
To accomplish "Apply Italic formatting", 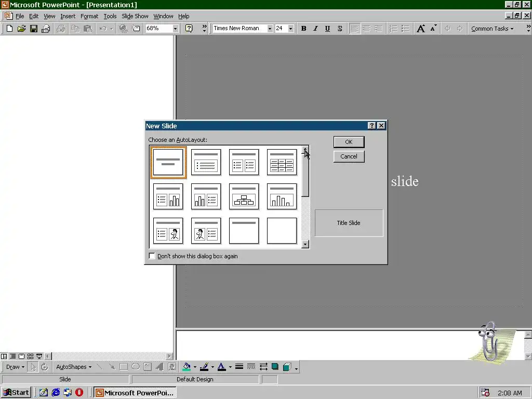I will [315, 29].
